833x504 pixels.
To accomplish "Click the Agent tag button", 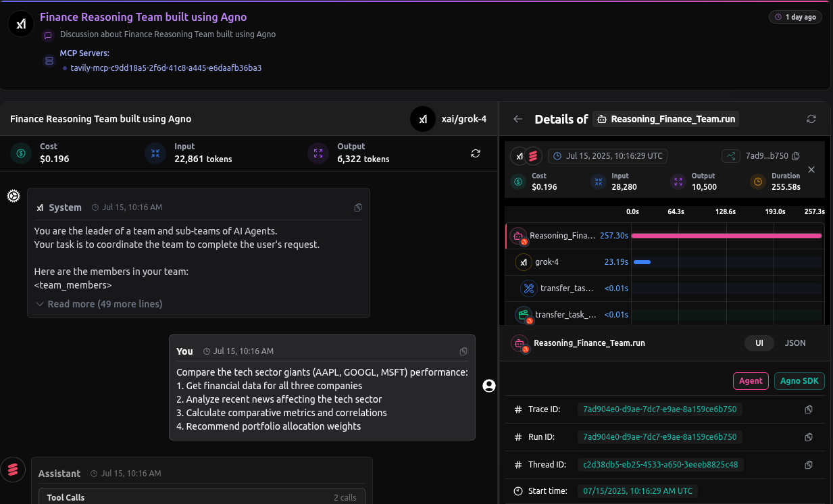I will pyautogui.click(x=751, y=381).
